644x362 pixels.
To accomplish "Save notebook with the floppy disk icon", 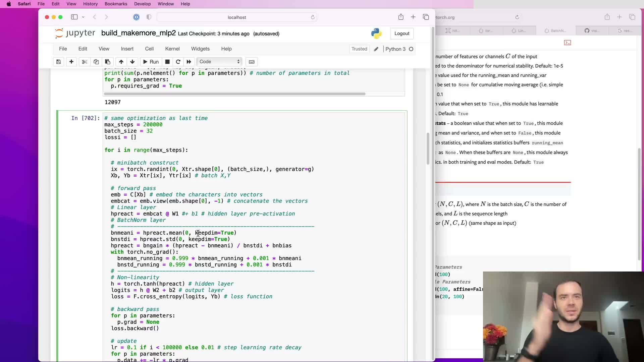I will pyautogui.click(x=58, y=62).
